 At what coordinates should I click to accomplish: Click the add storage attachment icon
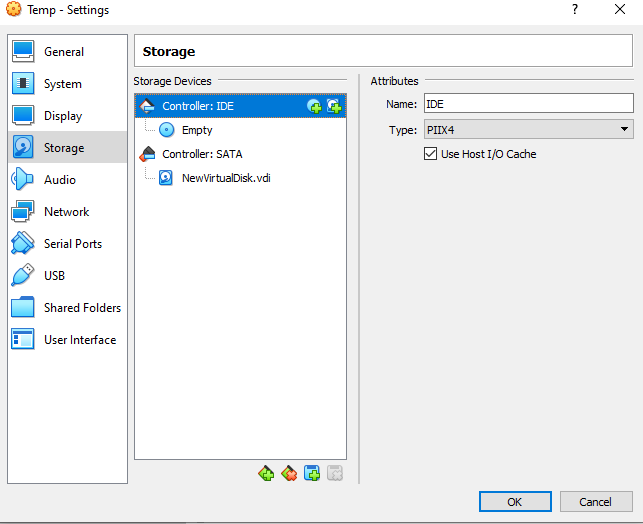tap(312, 473)
